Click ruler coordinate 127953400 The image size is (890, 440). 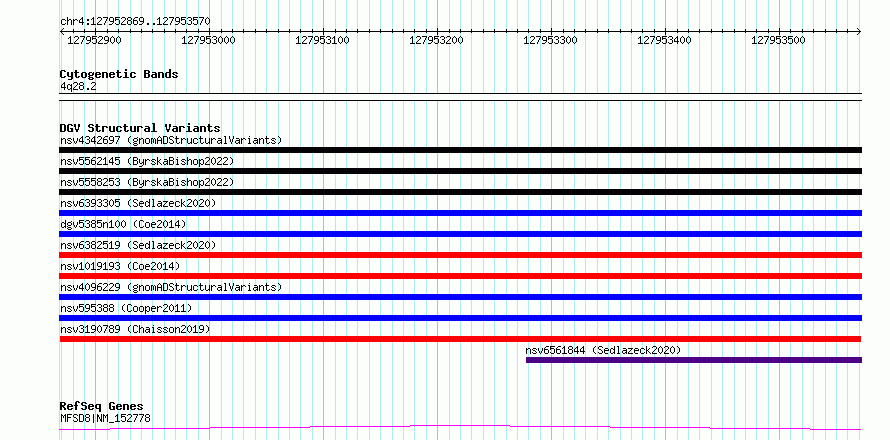coord(665,40)
